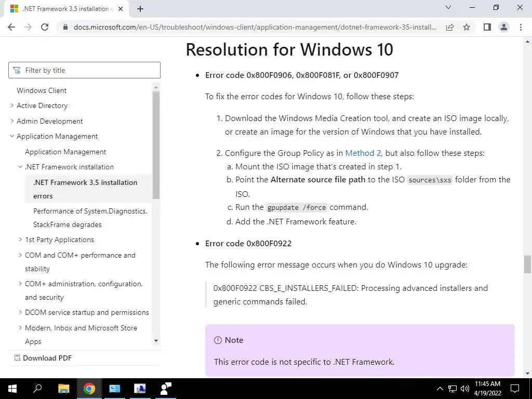Share this page via share icon
This screenshot has width=532, height=399.
click(x=450, y=27)
